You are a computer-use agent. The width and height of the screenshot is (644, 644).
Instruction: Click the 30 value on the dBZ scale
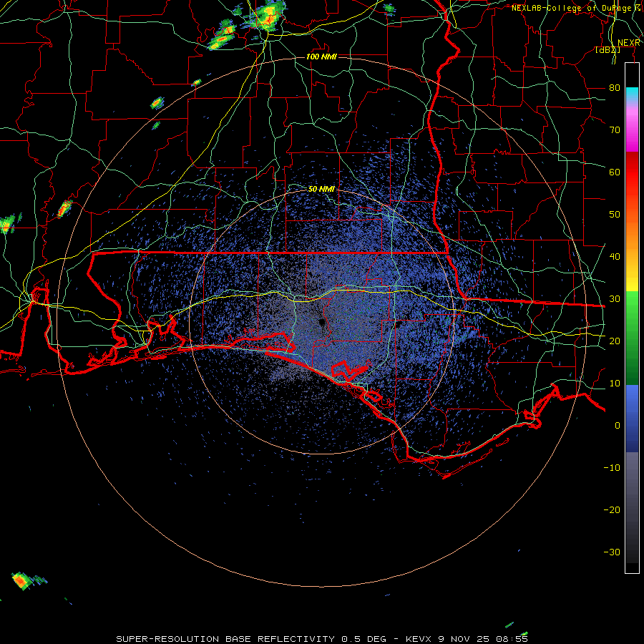(615, 299)
